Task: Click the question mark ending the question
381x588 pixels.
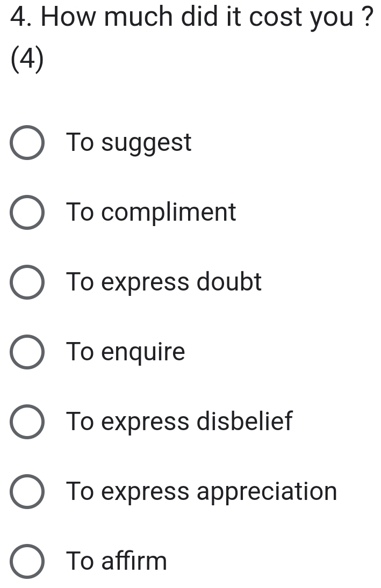Action: (x=368, y=18)
